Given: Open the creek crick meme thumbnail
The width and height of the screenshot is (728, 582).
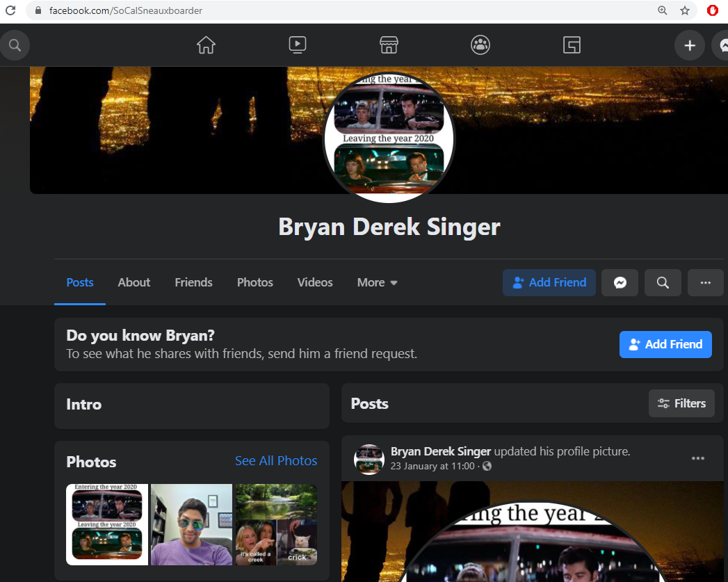Looking at the screenshot, I should tap(276, 524).
